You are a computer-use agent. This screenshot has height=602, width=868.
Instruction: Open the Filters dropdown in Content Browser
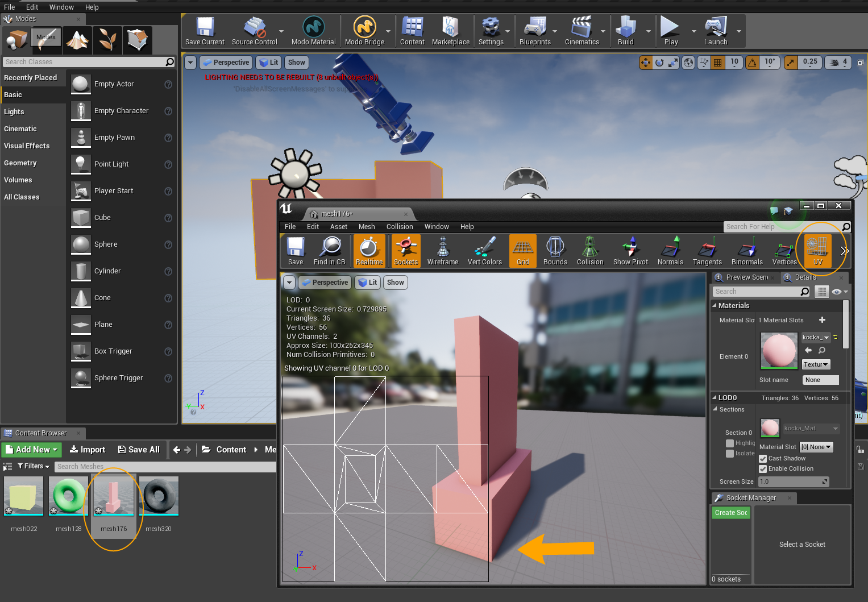[34, 466]
